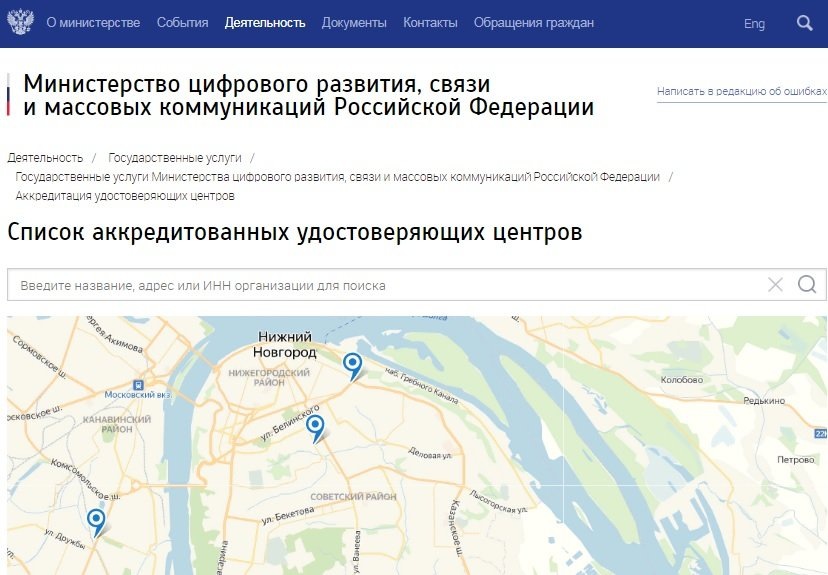Image resolution: width=828 pixels, height=575 pixels.
Task: Switch language to Eng
Action: pos(754,24)
